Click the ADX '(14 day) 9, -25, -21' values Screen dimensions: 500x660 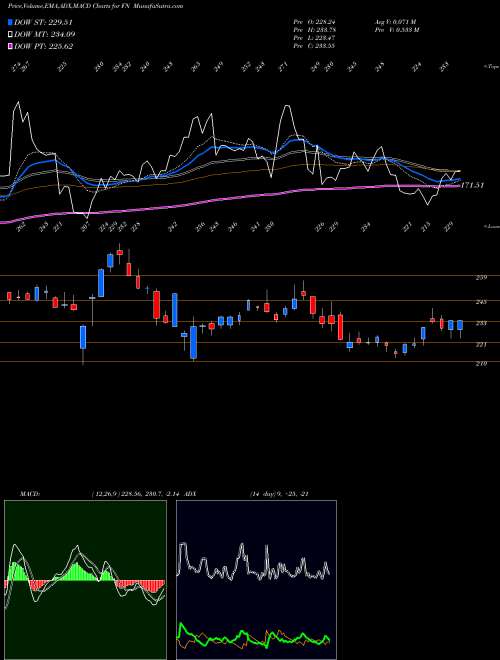tap(280, 493)
